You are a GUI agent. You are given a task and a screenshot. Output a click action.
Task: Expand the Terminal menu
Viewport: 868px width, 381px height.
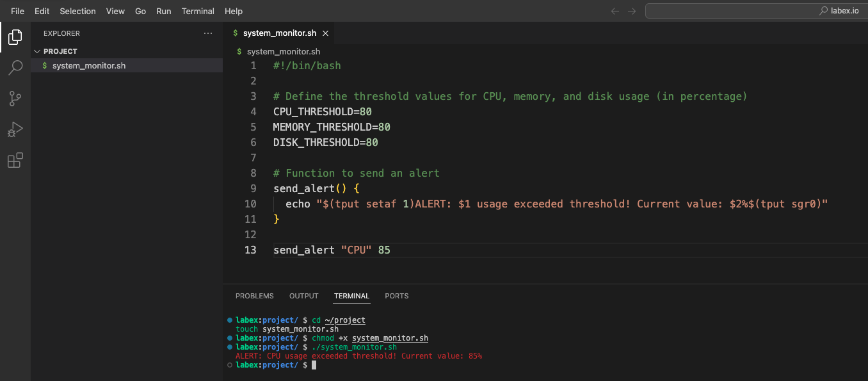click(x=198, y=11)
